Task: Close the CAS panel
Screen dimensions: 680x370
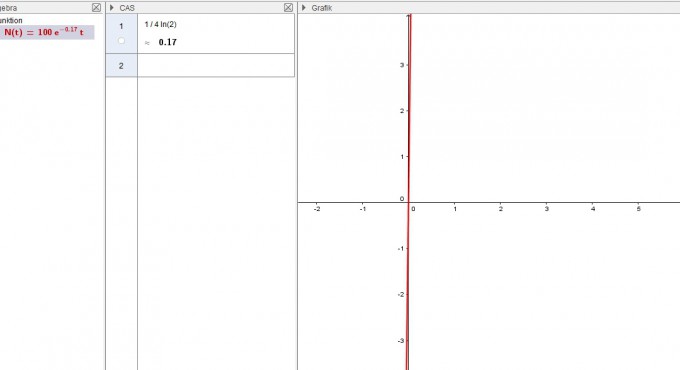Action: [288, 7]
